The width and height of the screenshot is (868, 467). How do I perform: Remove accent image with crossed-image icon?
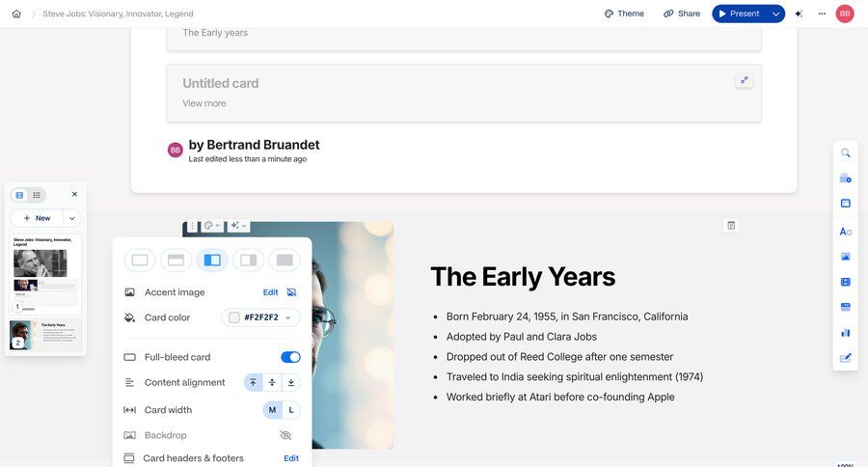point(291,292)
